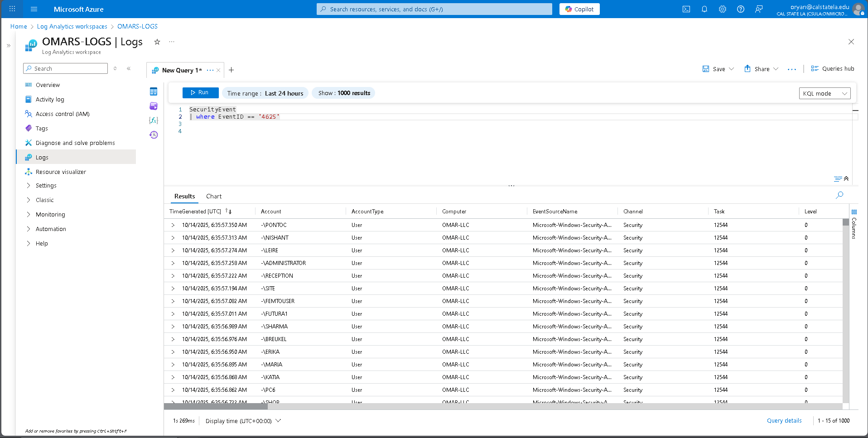
Task: Open the notifications bell
Action: tap(704, 9)
